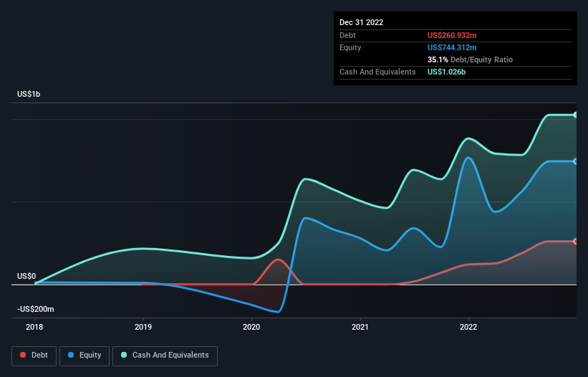
Task: Click the Dec 31 2022 tooltip date
Action: 362,22
